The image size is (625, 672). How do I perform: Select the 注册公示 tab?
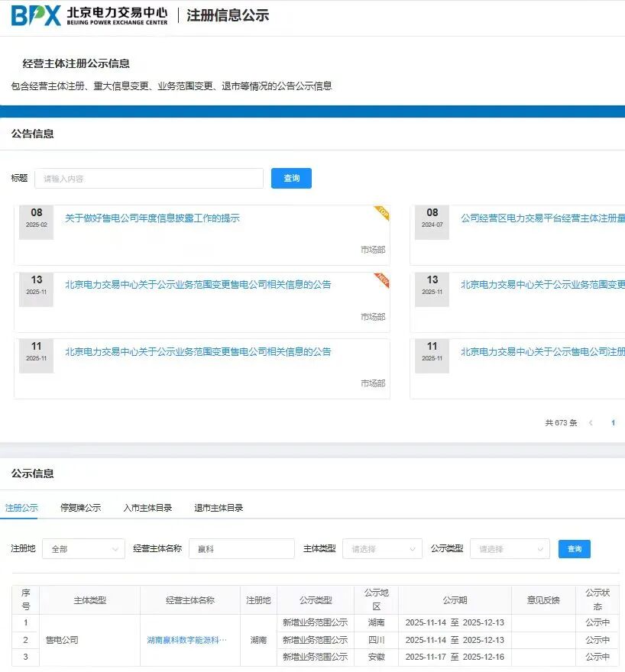click(21, 508)
